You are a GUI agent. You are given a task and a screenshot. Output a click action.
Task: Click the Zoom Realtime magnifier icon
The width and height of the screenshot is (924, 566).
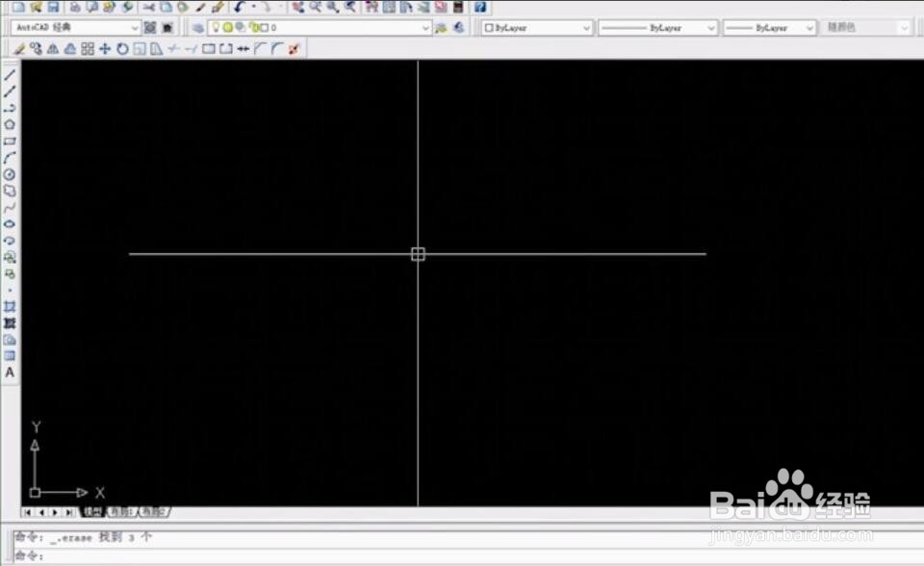coord(316,7)
